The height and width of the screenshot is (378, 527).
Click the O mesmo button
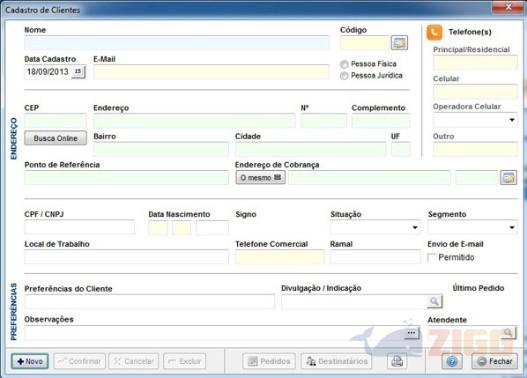tap(260, 177)
